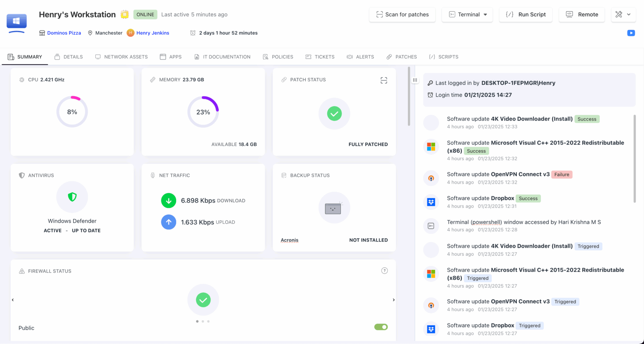Toggle the Public firewall switch

tap(381, 327)
